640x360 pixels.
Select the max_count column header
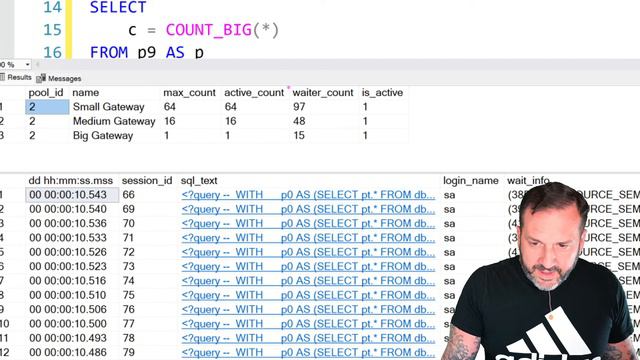(189, 93)
